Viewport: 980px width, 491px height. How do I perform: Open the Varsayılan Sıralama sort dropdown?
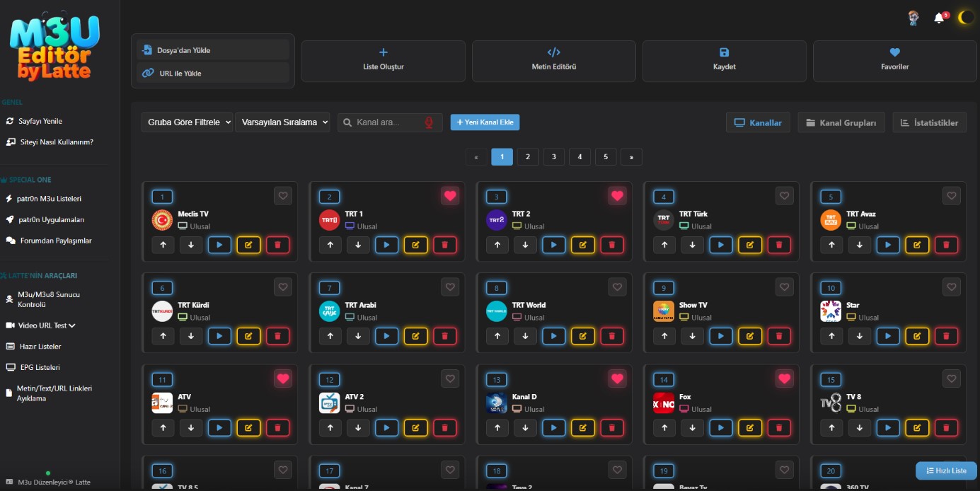pyautogui.click(x=283, y=122)
